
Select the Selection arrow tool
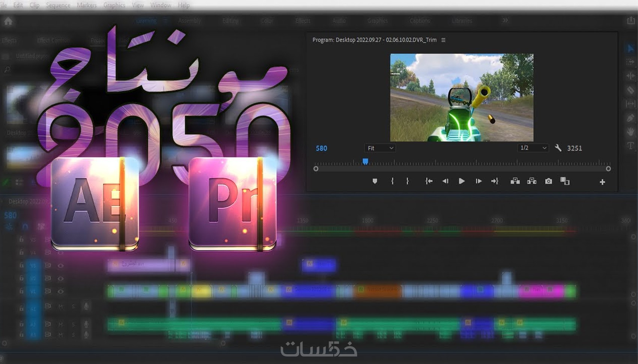[x=630, y=48]
